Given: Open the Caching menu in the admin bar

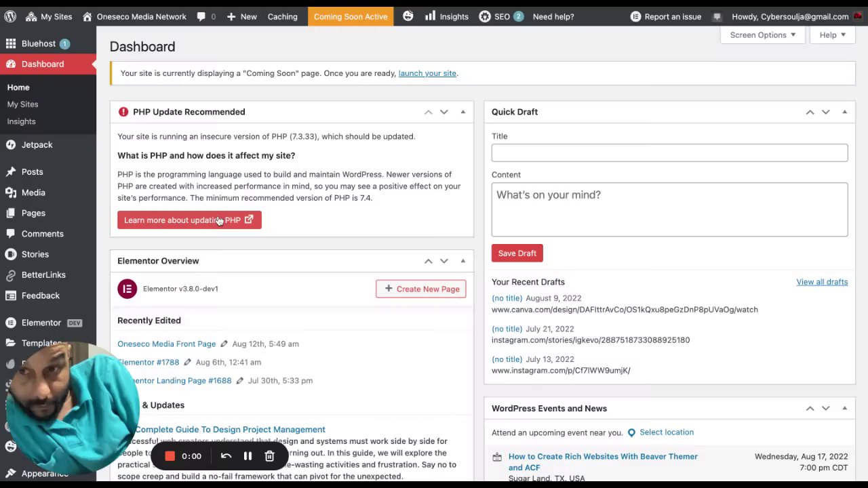Looking at the screenshot, I should click(x=282, y=16).
